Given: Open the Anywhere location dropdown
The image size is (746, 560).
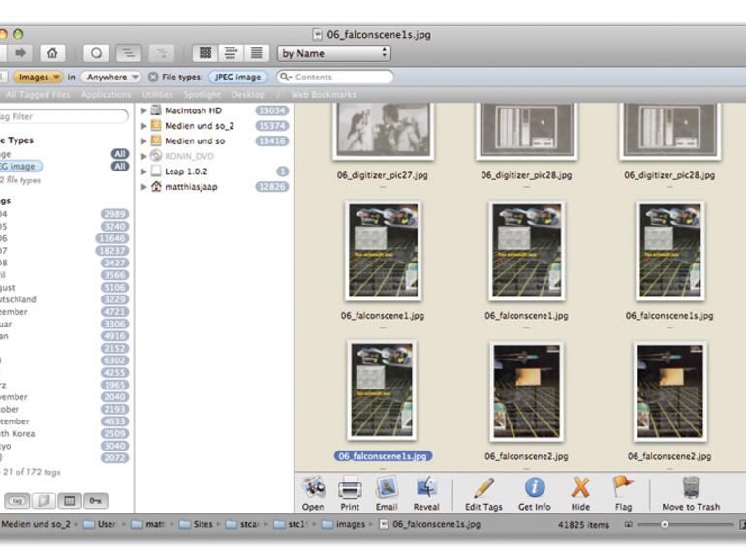Looking at the screenshot, I should [x=110, y=77].
